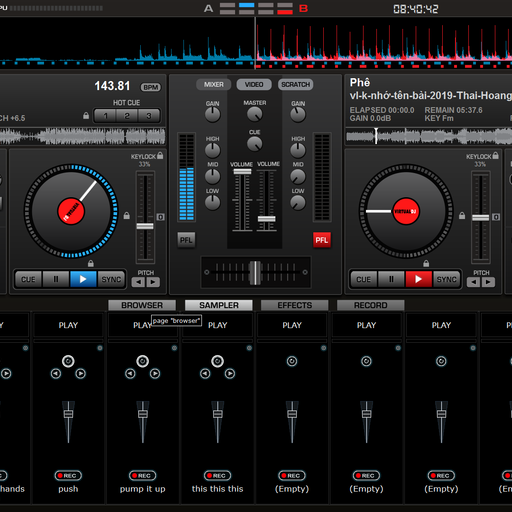Click the Sync button on right deck
Screen dimensions: 512x512
pos(447,279)
